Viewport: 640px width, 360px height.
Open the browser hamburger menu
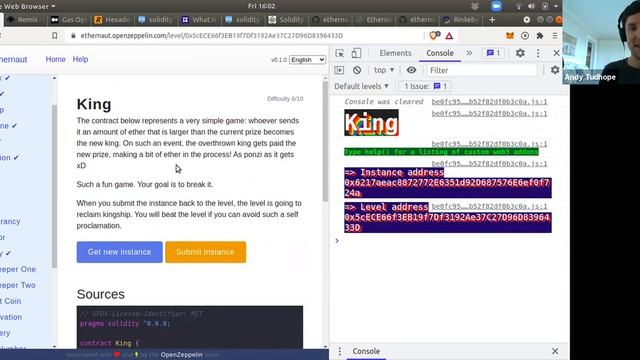pos(555,36)
